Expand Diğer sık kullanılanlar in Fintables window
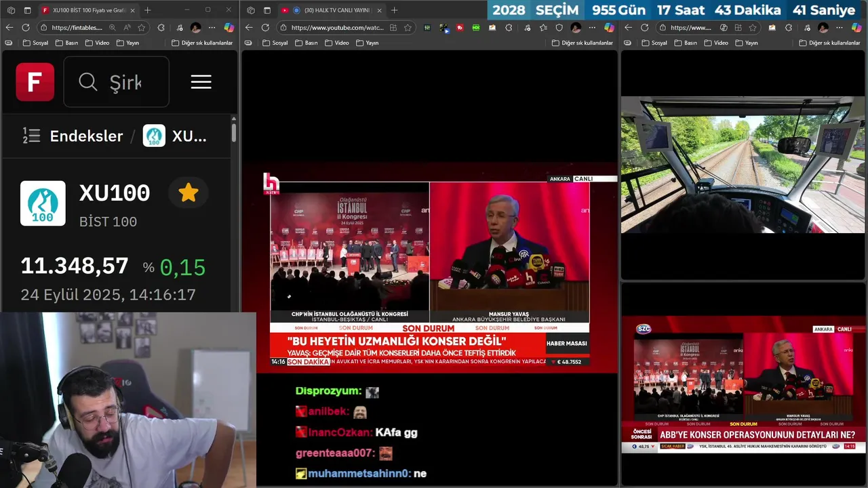868x488 pixels. pyautogui.click(x=202, y=43)
